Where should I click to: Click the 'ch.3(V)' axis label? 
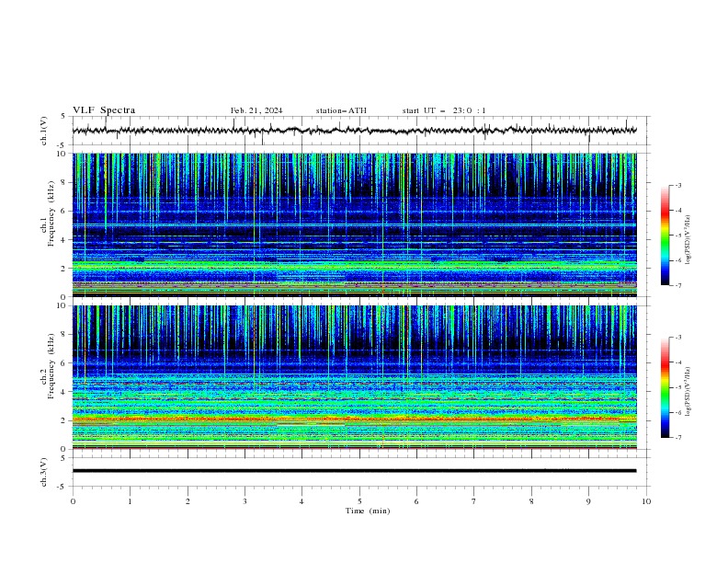coord(44,472)
